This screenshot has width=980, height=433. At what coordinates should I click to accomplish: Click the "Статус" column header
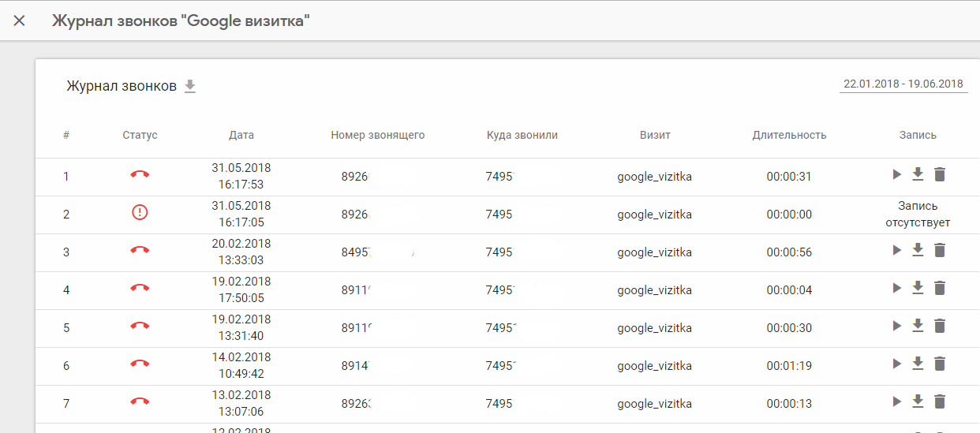click(140, 135)
